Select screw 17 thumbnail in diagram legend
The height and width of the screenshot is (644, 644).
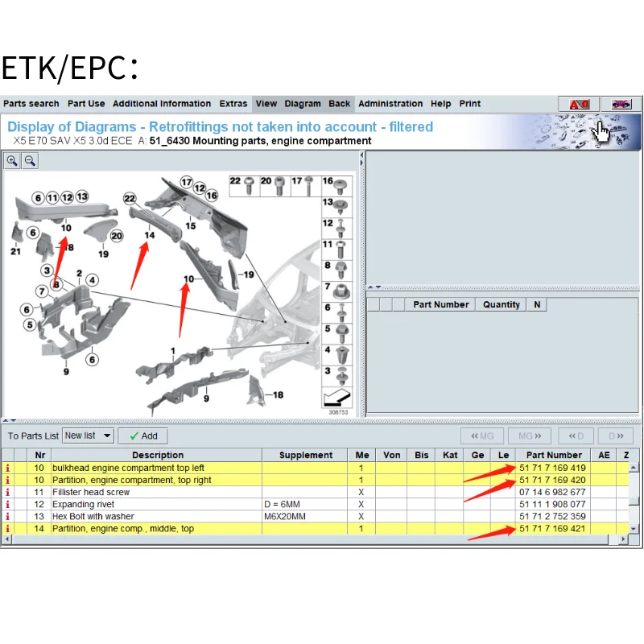[x=306, y=186]
